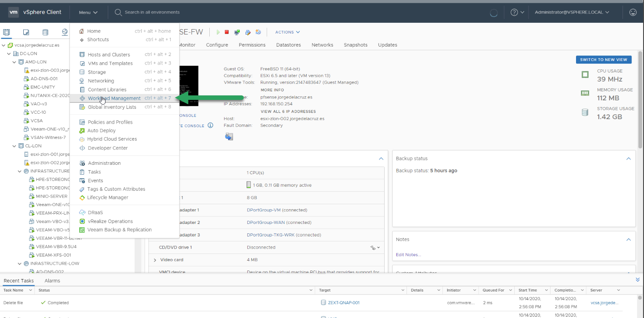
Task: Take a snapshot using toolbar icon
Action: [x=258, y=32]
